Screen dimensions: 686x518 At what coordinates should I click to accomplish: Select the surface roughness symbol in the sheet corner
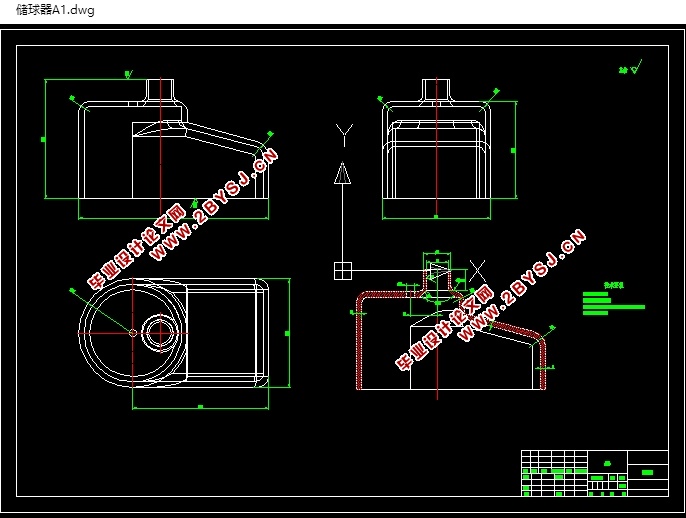(631, 67)
